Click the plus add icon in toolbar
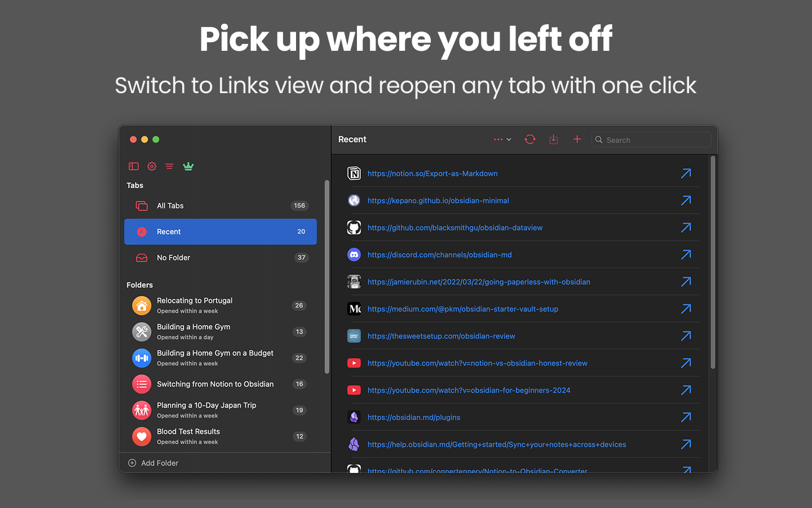This screenshot has width=812, height=508. coord(577,139)
